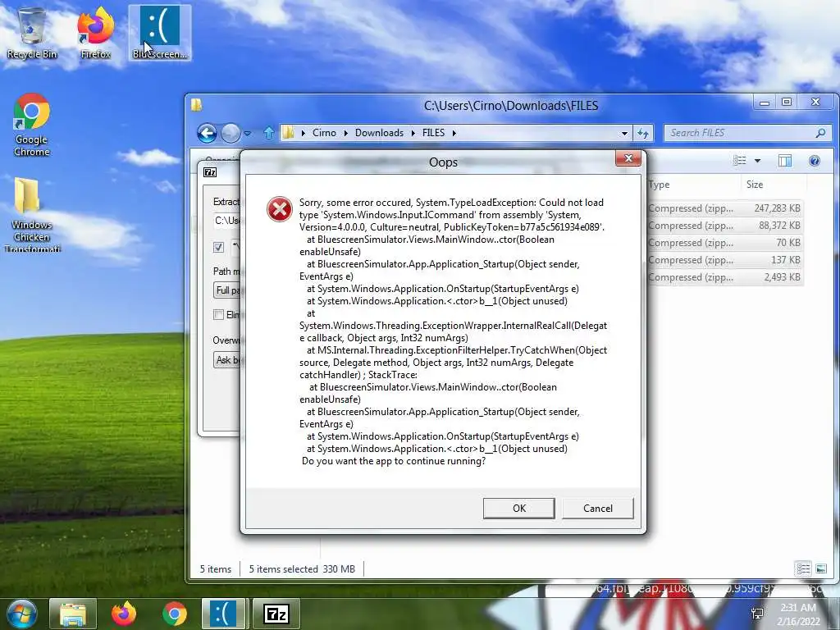
Task: Click OK in the Oops dialog
Action: click(518, 509)
